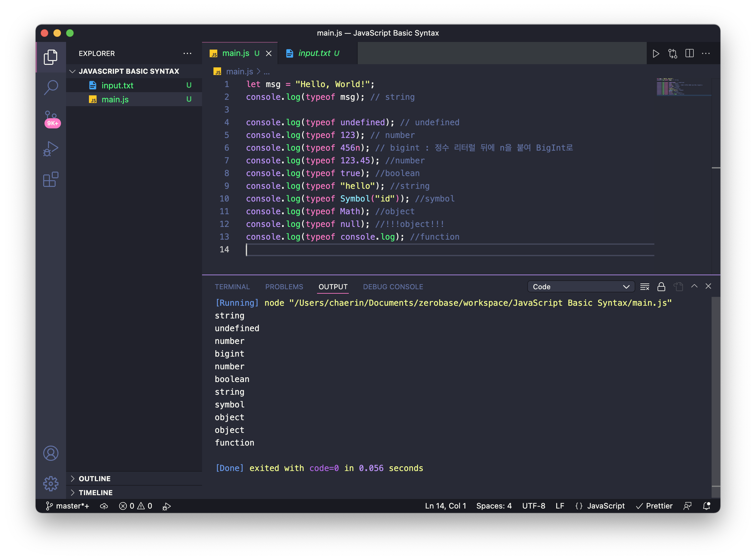Open Source Control view with 9K+ badge
Screen dimensions: 756x560
click(51, 118)
